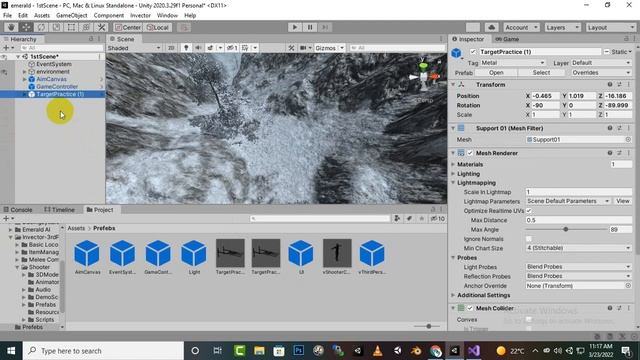
Task: Expand the Materials section
Action: pyautogui.click(x=453, y=164)
